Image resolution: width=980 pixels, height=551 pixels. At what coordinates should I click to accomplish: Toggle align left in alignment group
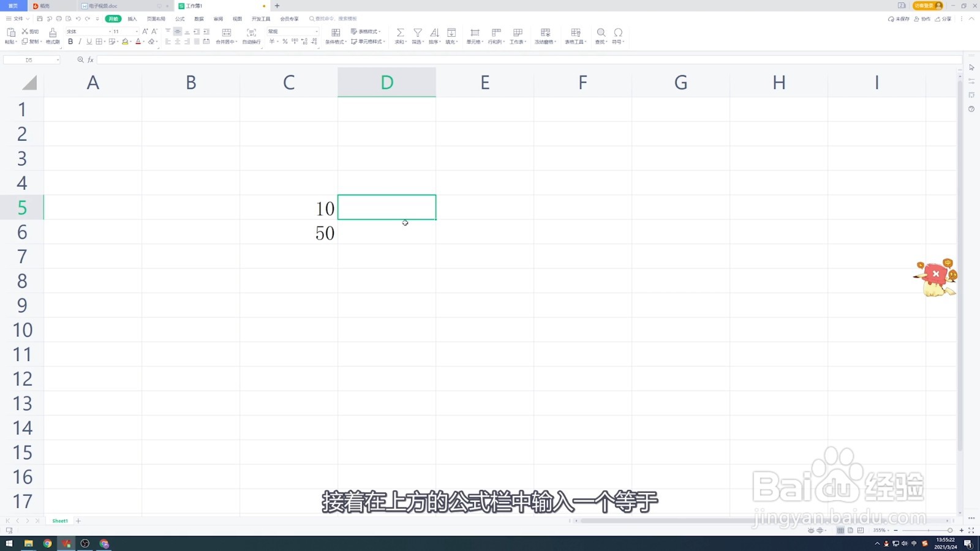pyautogui.click(x=168, y=42)
